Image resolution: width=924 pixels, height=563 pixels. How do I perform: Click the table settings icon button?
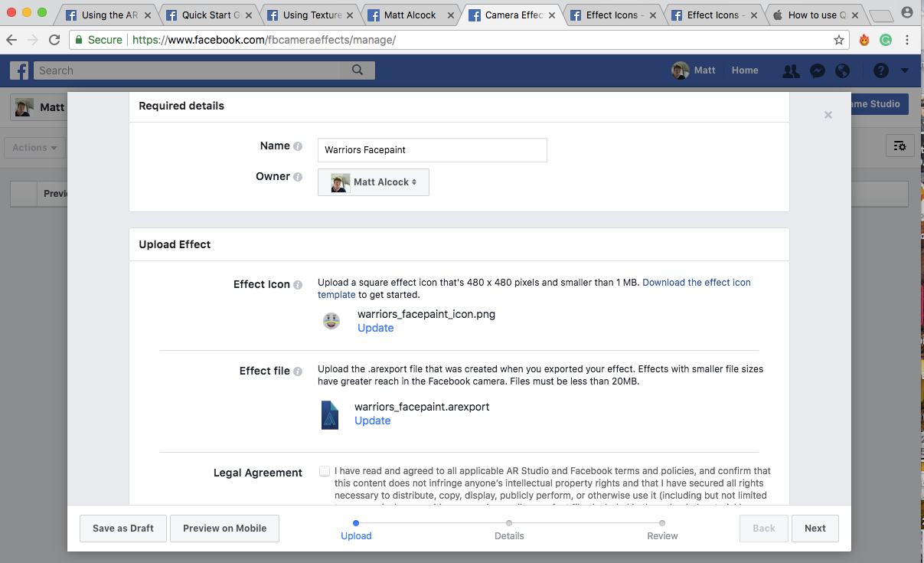coord(900,146)
